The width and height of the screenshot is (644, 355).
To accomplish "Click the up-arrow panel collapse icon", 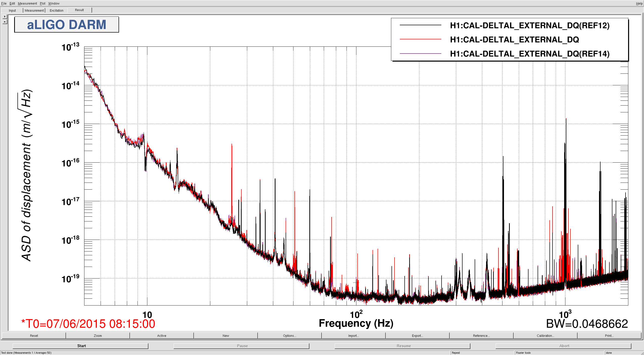I will (5, 22).
